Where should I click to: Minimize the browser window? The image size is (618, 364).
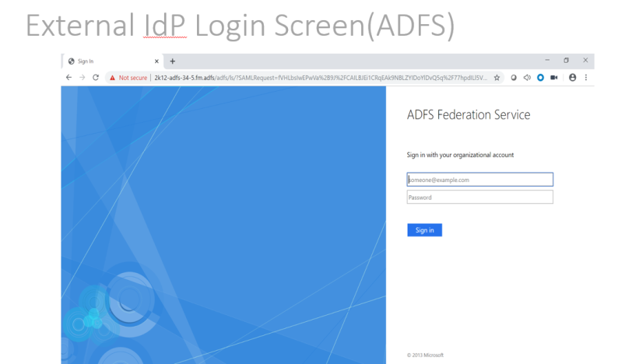[x=547, y=60]
